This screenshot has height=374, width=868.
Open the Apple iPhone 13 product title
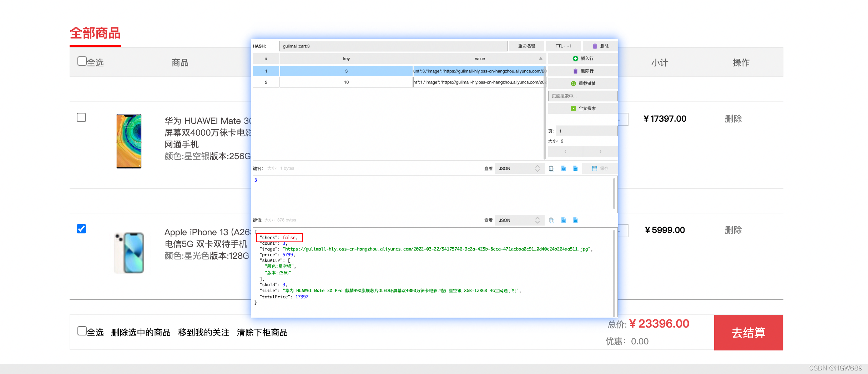click(208, 238)
